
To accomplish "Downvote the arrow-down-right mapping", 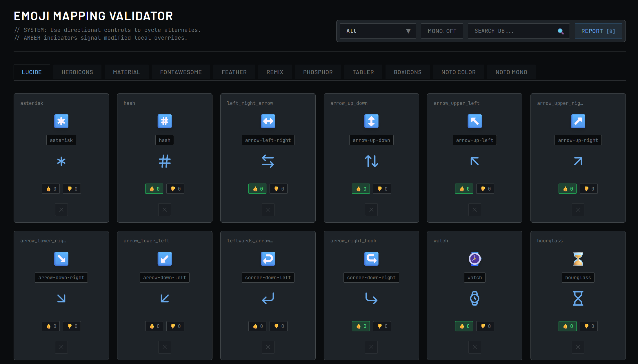I will (72, 326).
